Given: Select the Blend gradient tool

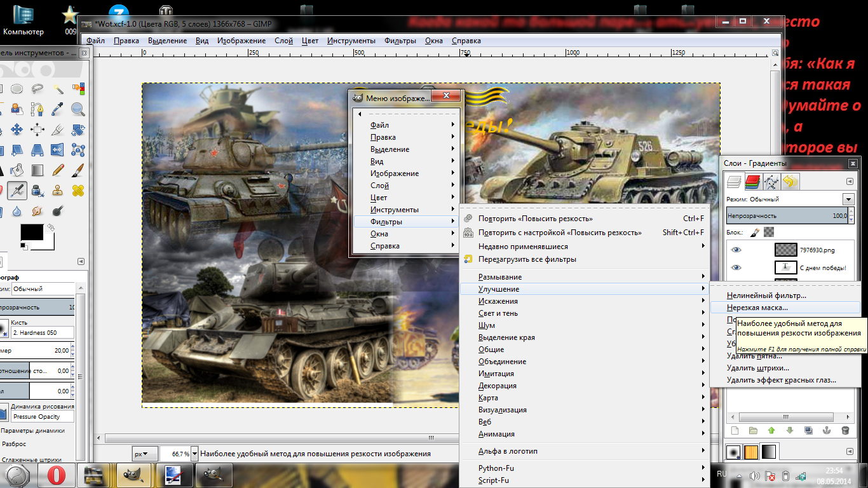Looking at the screenshot, I should (x=37, y=170).
